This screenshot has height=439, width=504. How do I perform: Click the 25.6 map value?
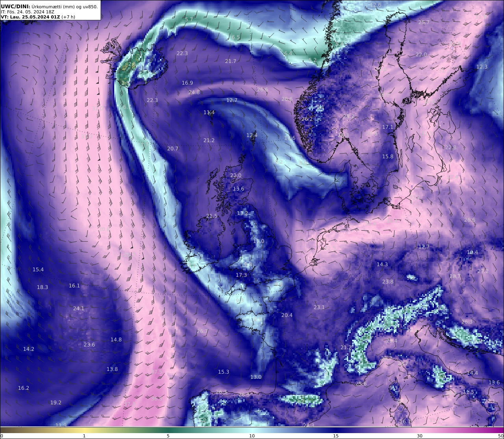point(361,383)
